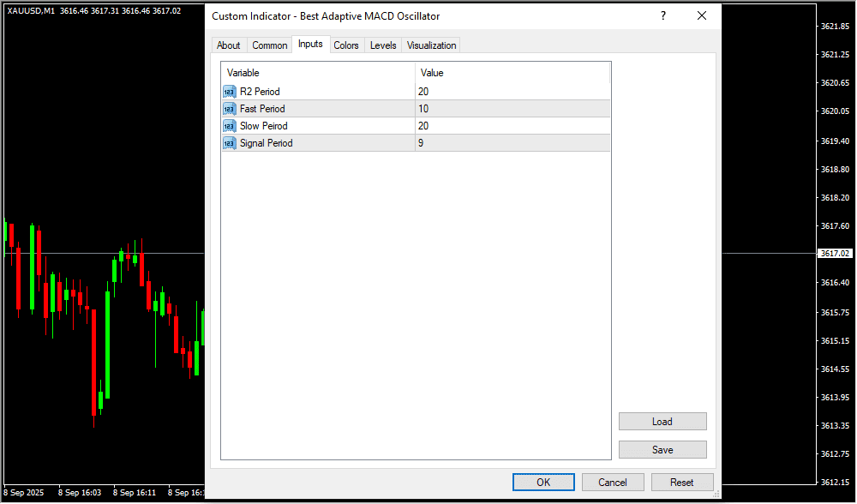Click the integer icon beside R2 Period
Screen dimensions: 857x504
coord(230,92)
